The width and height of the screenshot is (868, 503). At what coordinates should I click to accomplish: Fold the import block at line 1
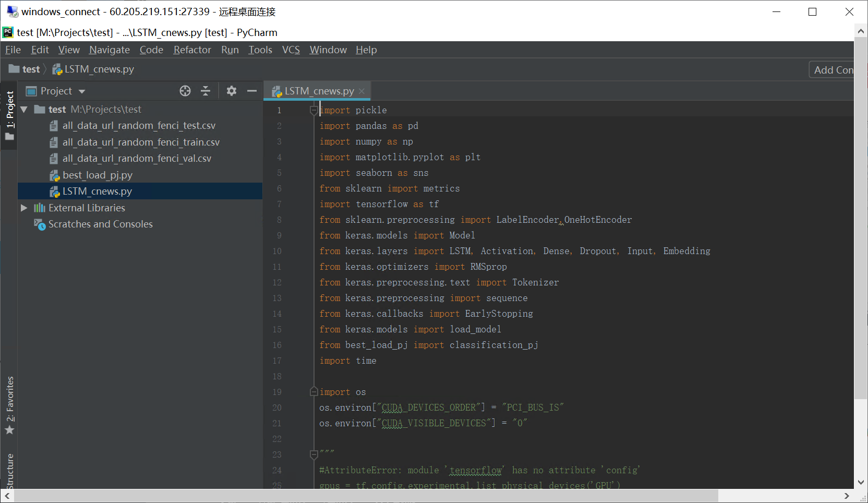(x=314, y=110)
